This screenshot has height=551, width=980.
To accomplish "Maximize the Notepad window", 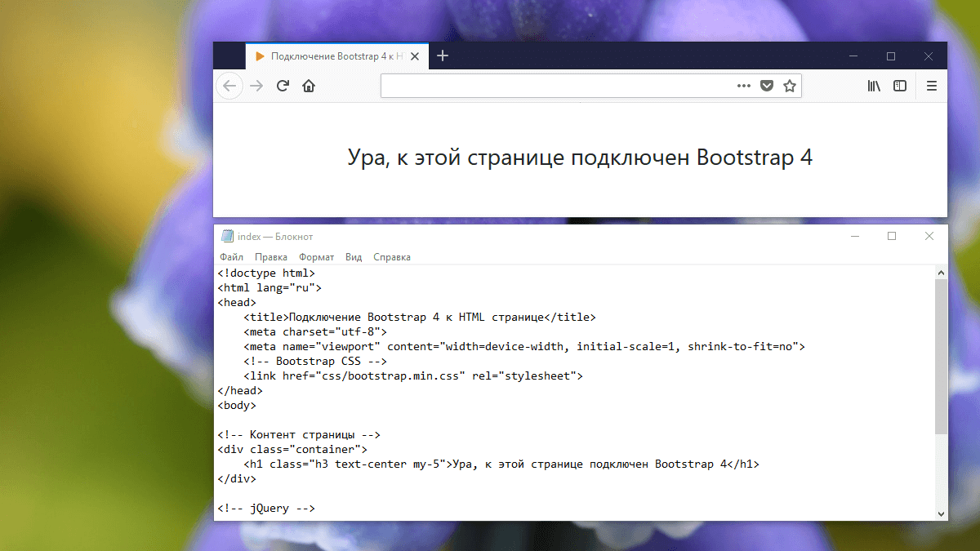I will [892, 236].
